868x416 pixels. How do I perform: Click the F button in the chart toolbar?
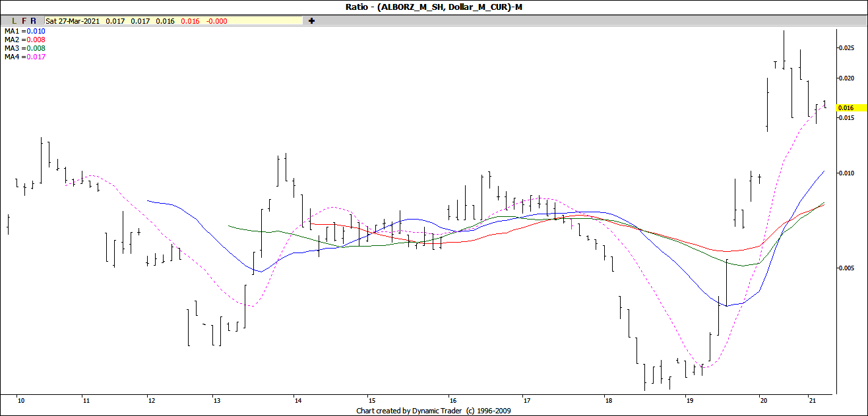point(24,20)
